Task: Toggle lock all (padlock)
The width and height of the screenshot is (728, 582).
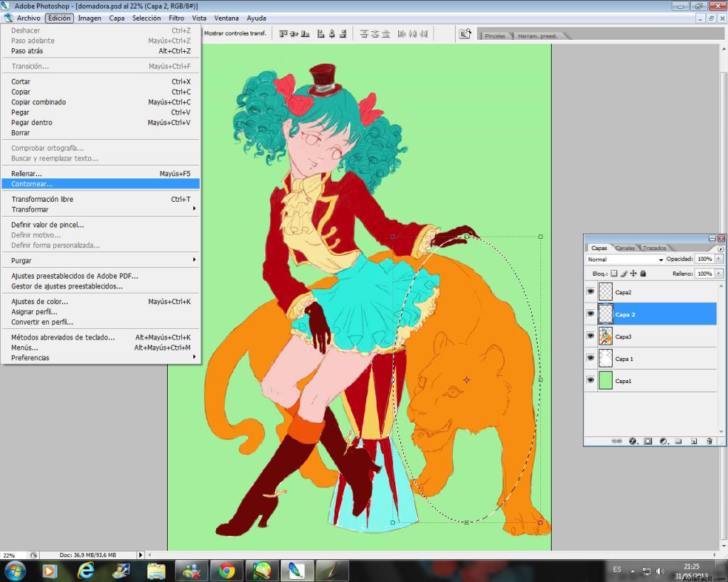Action: pyautogui.click(x=643, y=274)
